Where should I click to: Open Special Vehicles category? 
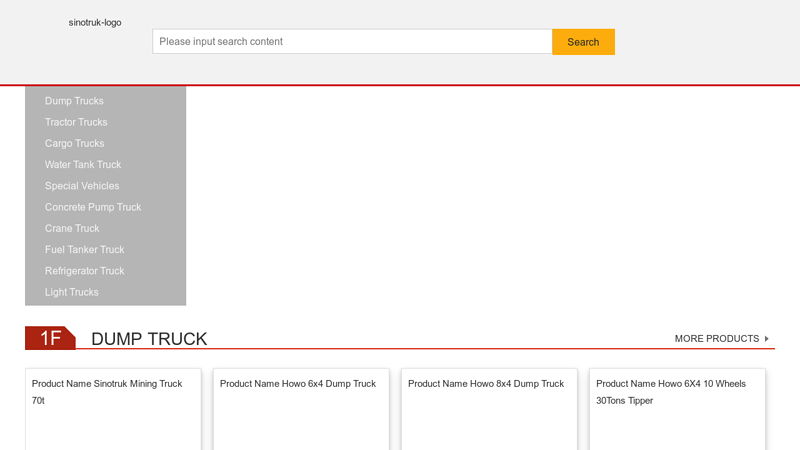(82, 186)
